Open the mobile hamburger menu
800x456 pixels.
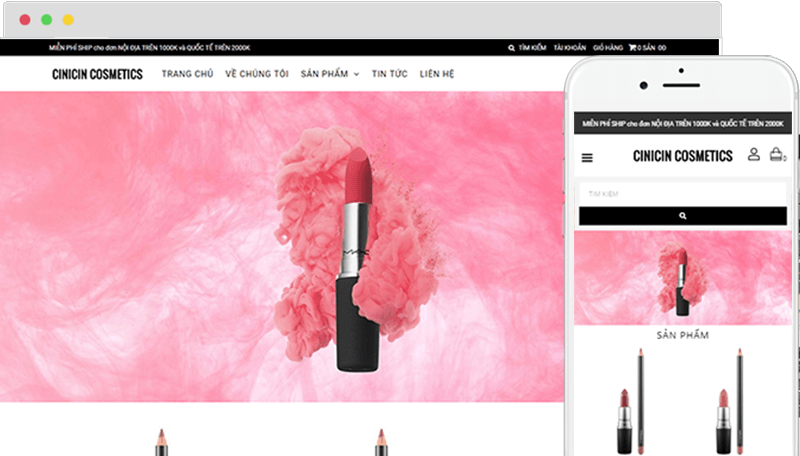(587, 157)
